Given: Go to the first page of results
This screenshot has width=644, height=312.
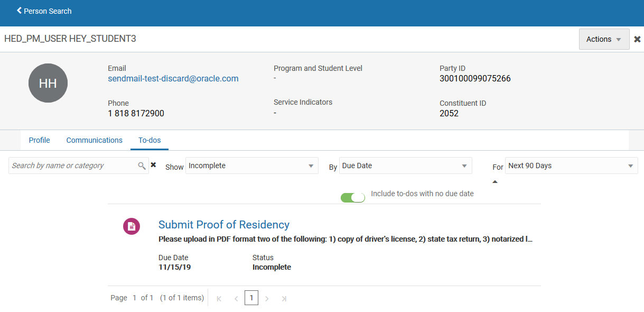Looking at the screenshot, I should click(219, 299).
